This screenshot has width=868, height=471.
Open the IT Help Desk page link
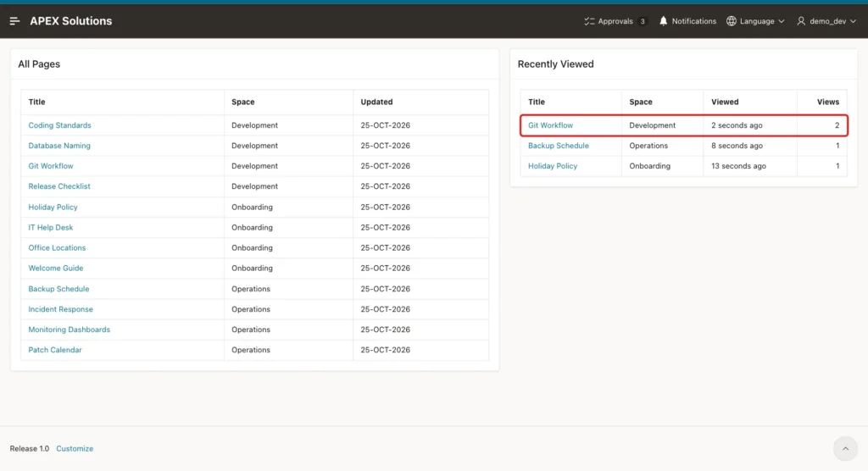[50, 228]
